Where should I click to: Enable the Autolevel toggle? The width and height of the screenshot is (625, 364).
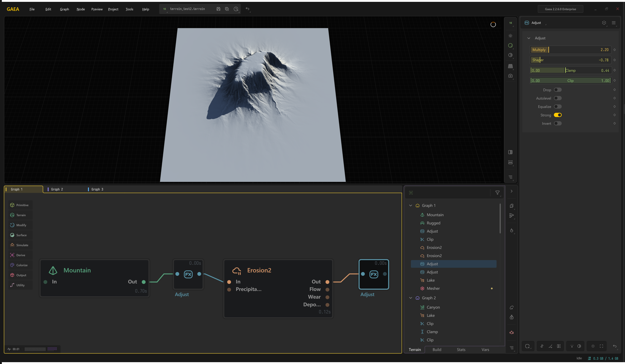[558, 98]
